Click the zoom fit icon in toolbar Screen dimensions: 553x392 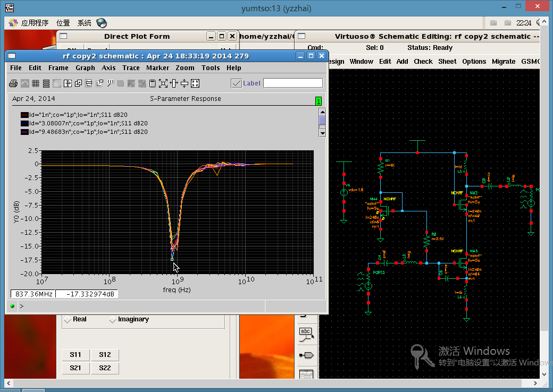point(163,83)
